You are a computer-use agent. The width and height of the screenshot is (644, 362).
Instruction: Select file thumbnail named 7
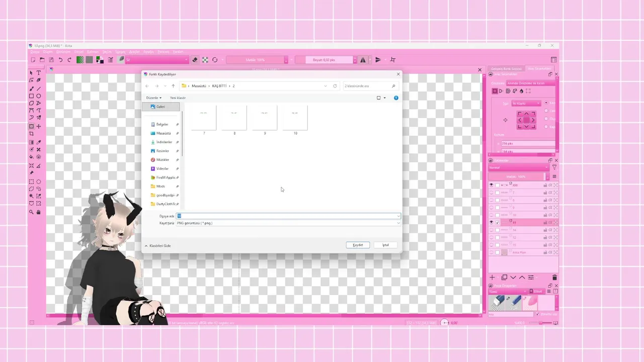coord(204,120)
